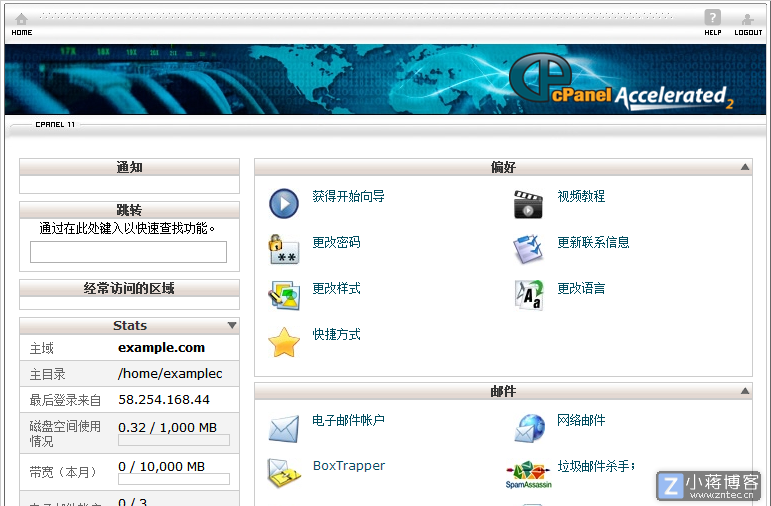771x506 pixels.
Task: Click the HELP text label
Action: tap(712, 32)
